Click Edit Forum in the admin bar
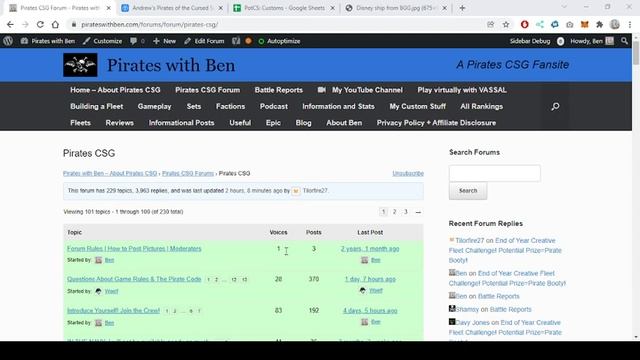640x360 pixels. coord(204,41)
